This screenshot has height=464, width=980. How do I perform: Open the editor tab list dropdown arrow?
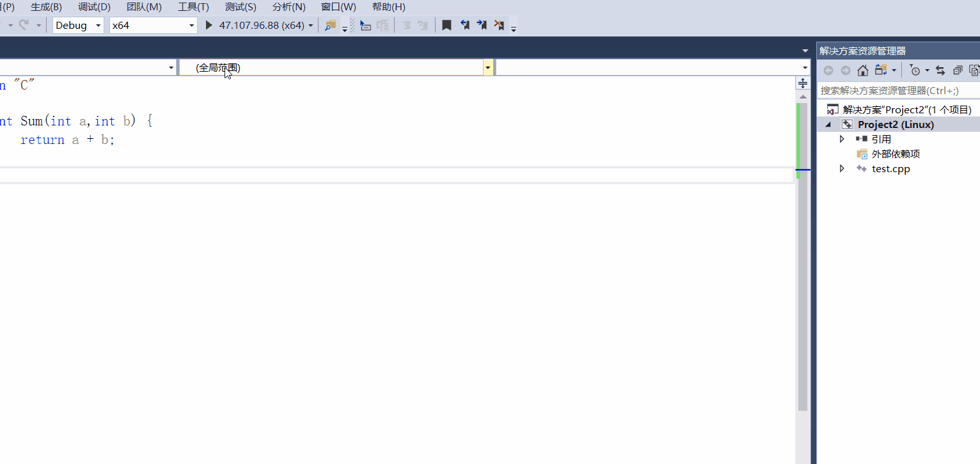[x=805, y=51]
